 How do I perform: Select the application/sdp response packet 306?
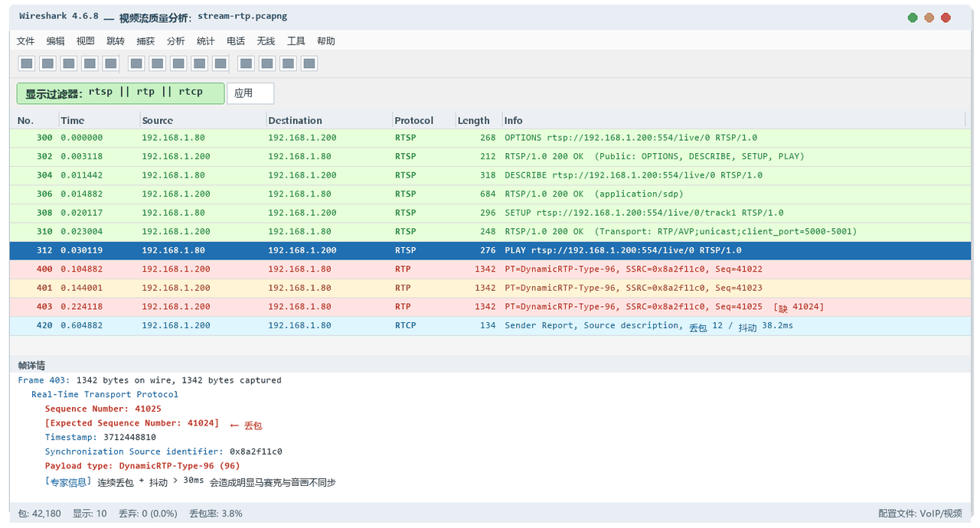point(490,194)
